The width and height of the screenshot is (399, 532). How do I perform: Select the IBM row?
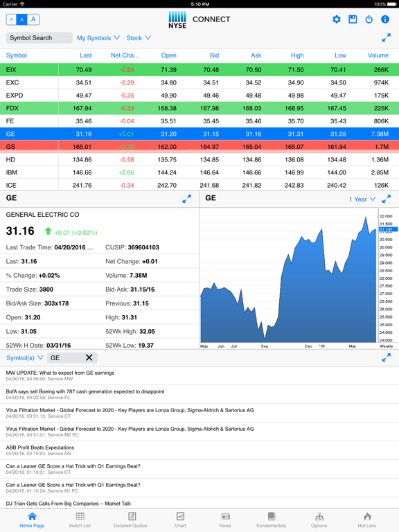click(x=199, y=172)
